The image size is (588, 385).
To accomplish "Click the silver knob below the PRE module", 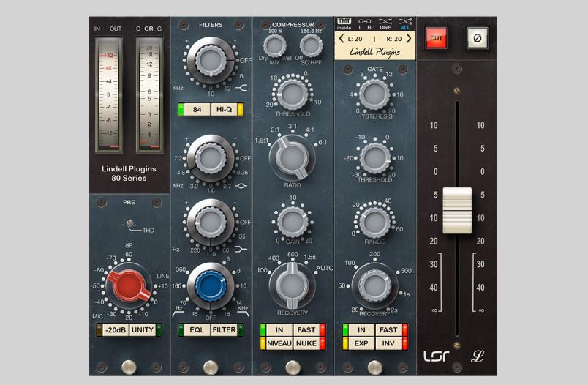I will (129, 367).
